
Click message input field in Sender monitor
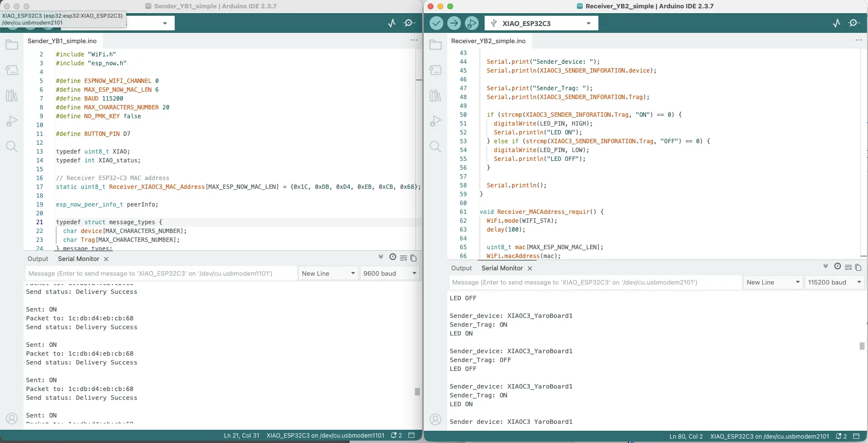(161, 273)
